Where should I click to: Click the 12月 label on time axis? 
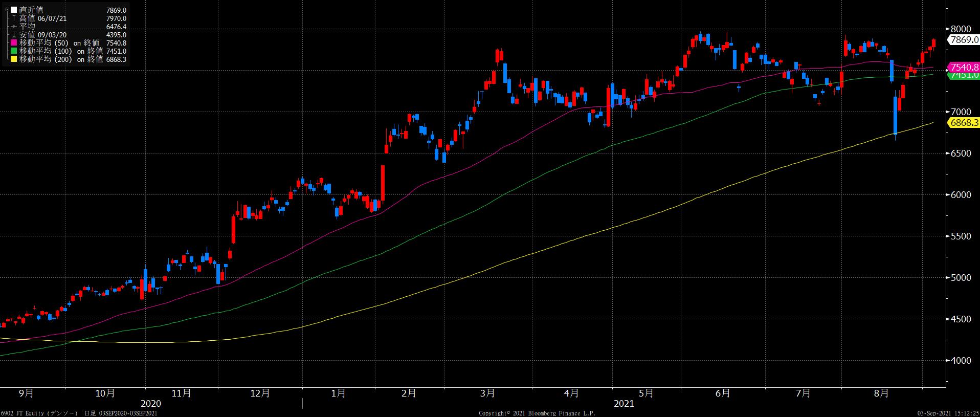click(x=260, y=393)
